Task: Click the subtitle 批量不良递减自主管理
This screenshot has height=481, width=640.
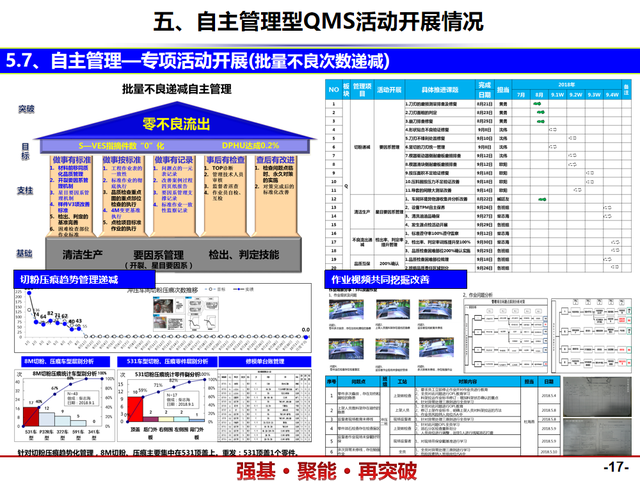Action: click(x=177, y=89)
